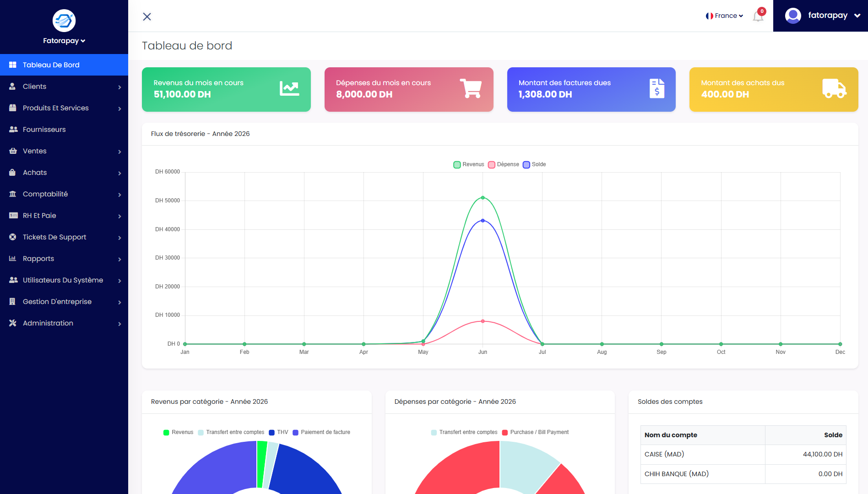Image resolution: width=868 pixels, height=494 pixels.
Task: Expand the Ventes submenu chevron
Action: pos(119,152)
